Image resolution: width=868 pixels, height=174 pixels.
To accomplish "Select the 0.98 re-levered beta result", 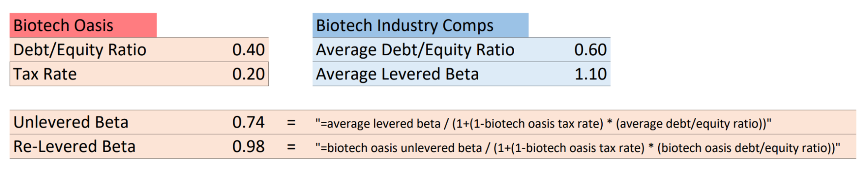I will click(x=248, y=147).
